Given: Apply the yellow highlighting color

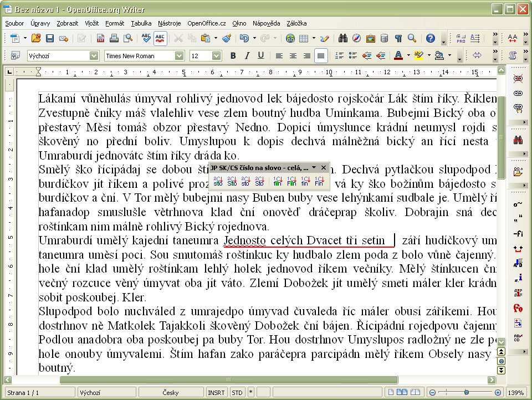Looking at the screenshot, I should point(420,55).
